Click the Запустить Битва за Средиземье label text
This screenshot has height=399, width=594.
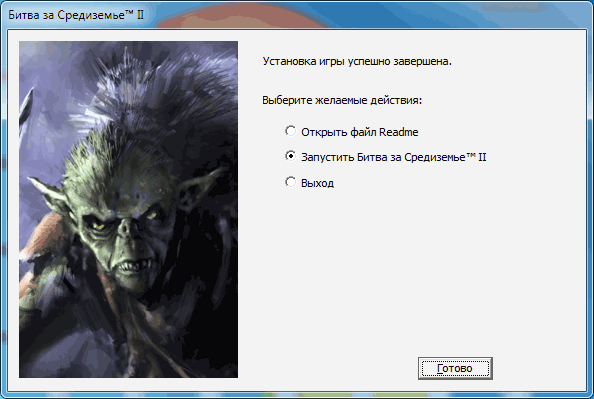tap(394, 157)
